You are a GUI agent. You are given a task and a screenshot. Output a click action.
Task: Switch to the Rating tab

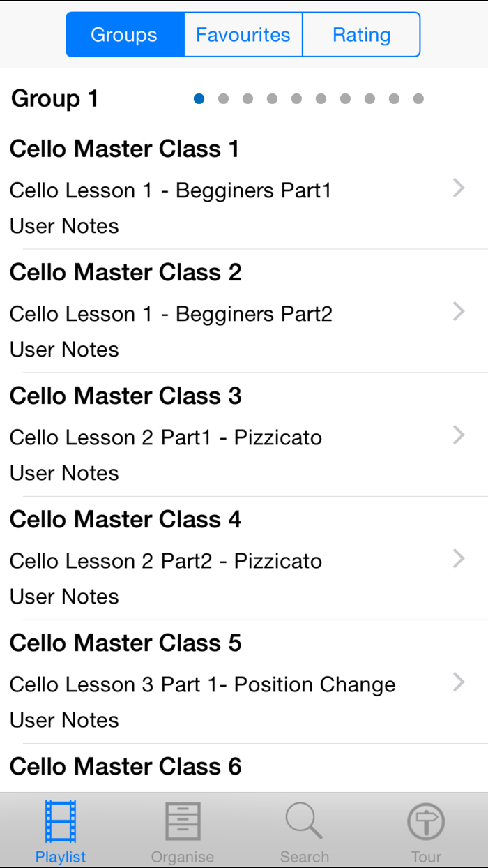click(x=361, y=33)
